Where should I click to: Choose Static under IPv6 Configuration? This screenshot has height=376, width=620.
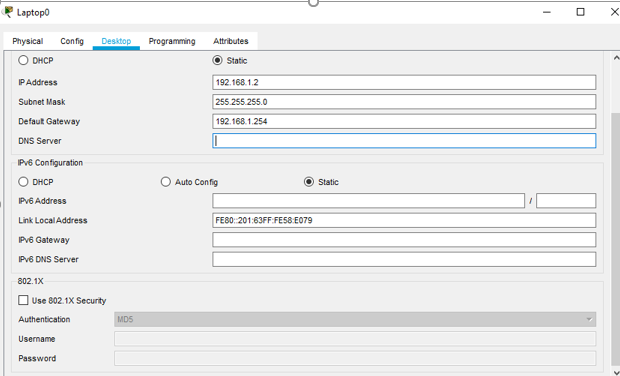point(309,182)
